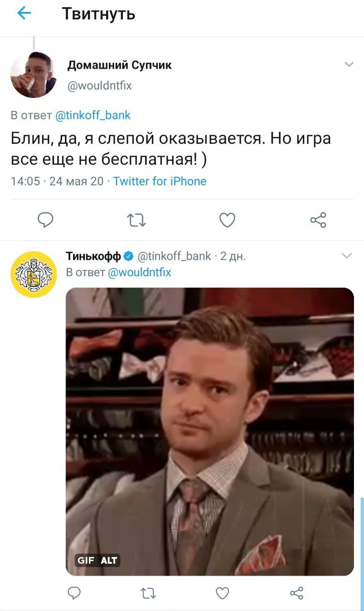
Task: Open the @wouldntfix reply mention link
Action: 139,272
